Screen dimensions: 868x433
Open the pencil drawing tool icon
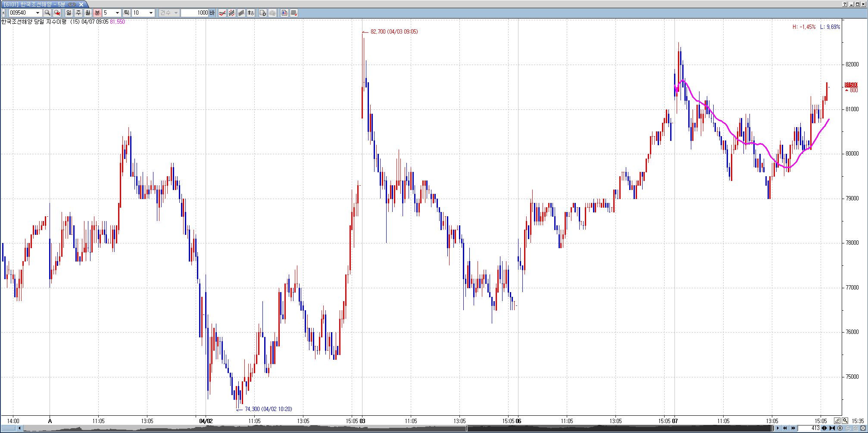(x=837, y=421)
